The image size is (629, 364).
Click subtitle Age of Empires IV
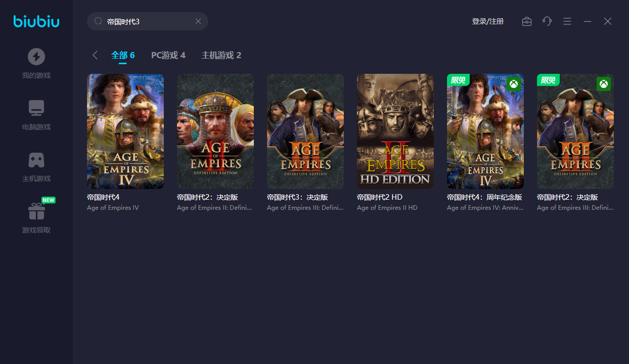click(x=113, y=208)
